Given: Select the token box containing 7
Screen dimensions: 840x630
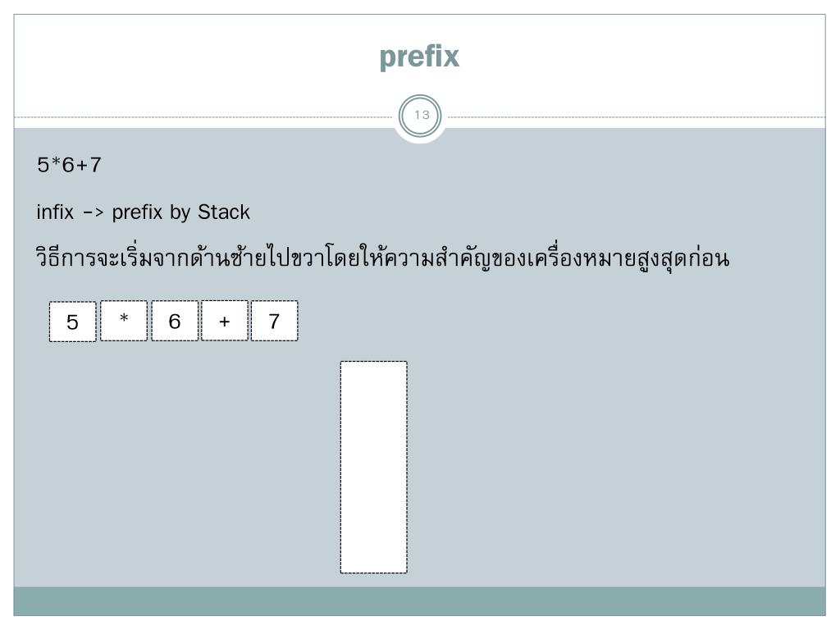Looking at the screenshot, I should click(x=274, y=321).
